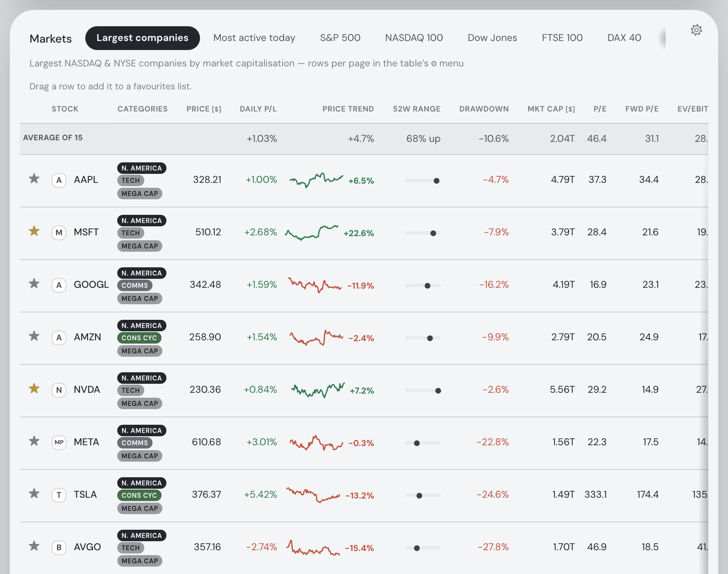Image resolution: width=728 pixels, height=574 pixels.
Task: Toggle favourite star for MSFT
Action: point(34,231)
